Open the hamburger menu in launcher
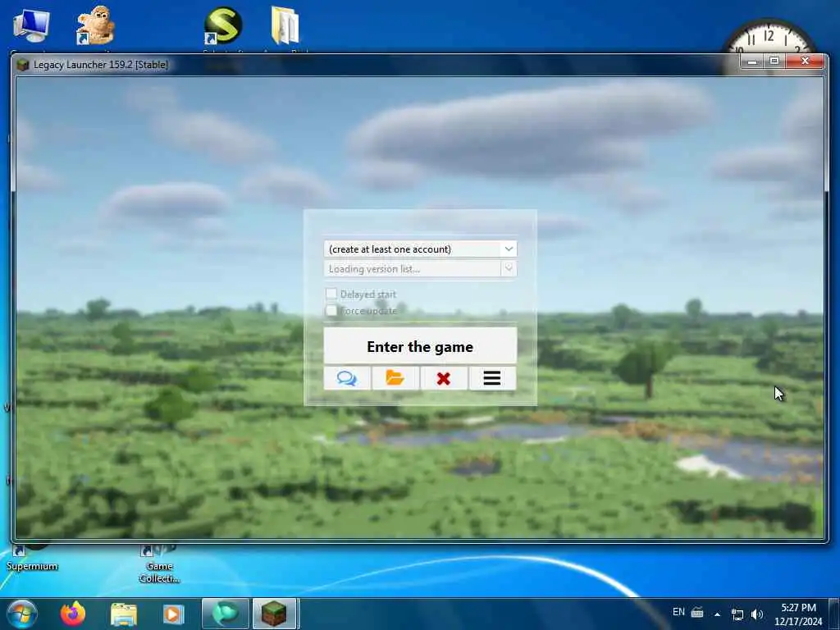Image resolution: width=840 pixels, height=630 pixels. pyautogui.click(x=492, y=378)
